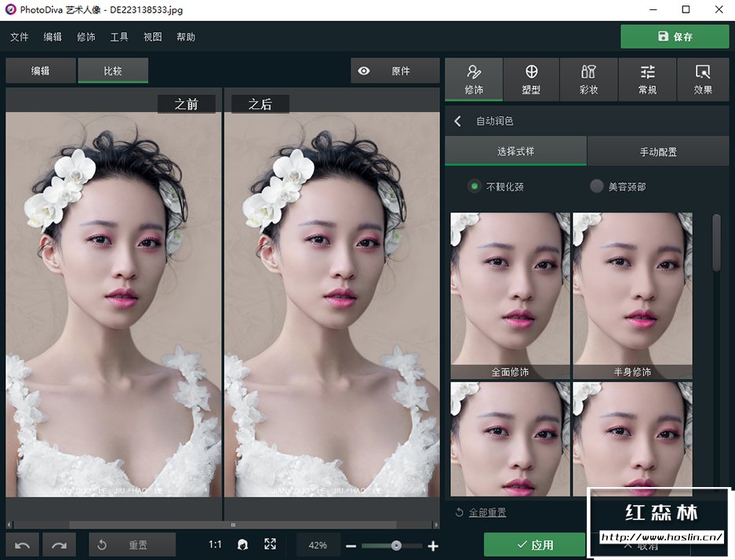The image size is (735, 560).
Task: Open the 42% zoom level box
Action: click(318, 545)
